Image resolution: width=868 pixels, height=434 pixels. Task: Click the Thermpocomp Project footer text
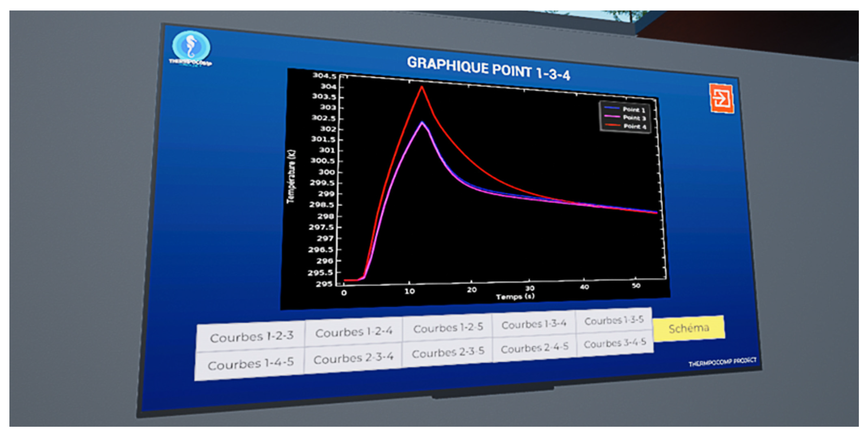722,363
